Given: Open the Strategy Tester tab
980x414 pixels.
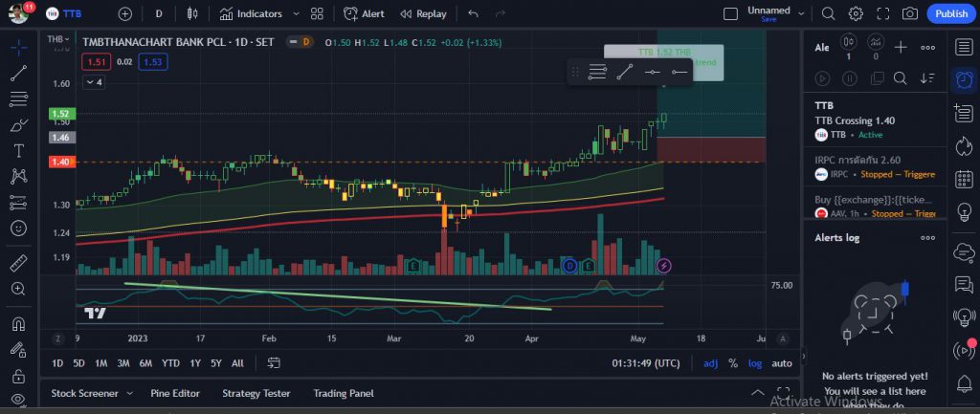Looking at the screenshot, I should 256,393.
